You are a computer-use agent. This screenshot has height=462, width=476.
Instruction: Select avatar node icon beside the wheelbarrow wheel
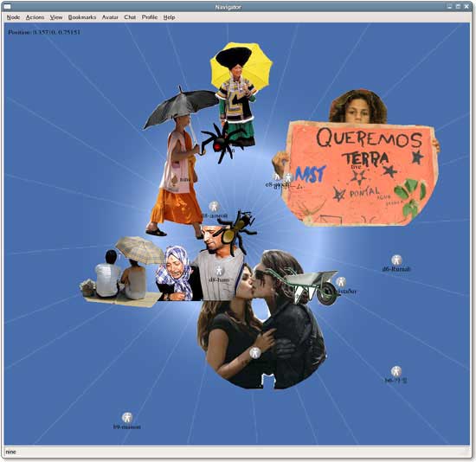point(341,282)
